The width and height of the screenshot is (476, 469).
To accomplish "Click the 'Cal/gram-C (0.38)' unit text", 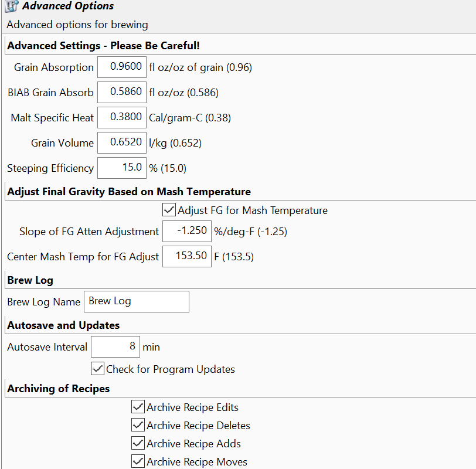I will click(x=190, y=118).
